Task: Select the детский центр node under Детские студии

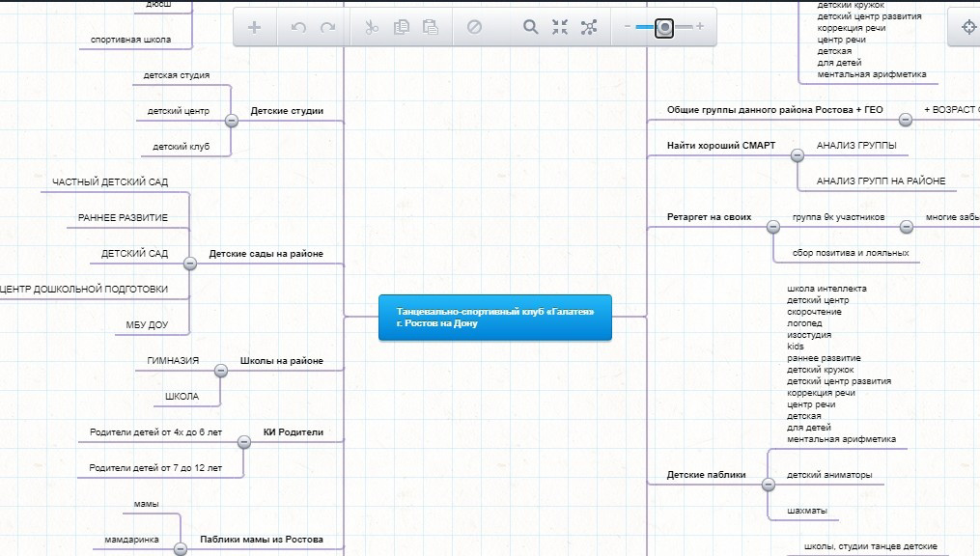Action: coord(178,111)
